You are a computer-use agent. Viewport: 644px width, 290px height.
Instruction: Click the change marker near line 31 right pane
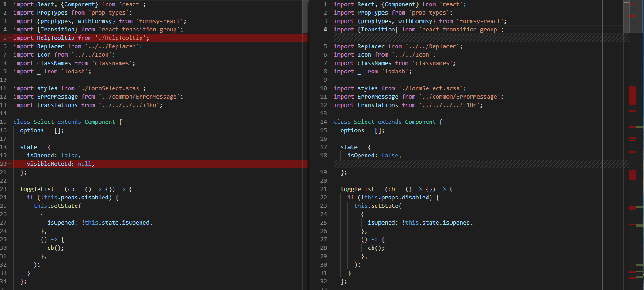(x=633, y=273)
